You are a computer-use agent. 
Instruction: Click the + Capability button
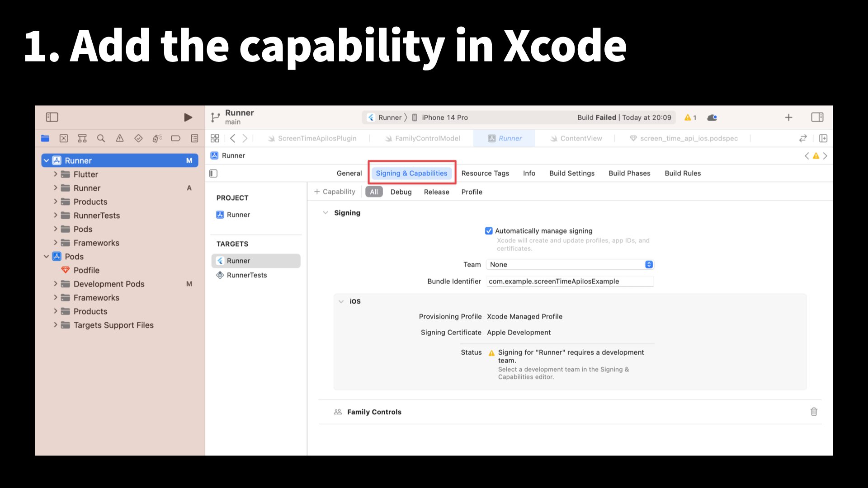(335, 192)
